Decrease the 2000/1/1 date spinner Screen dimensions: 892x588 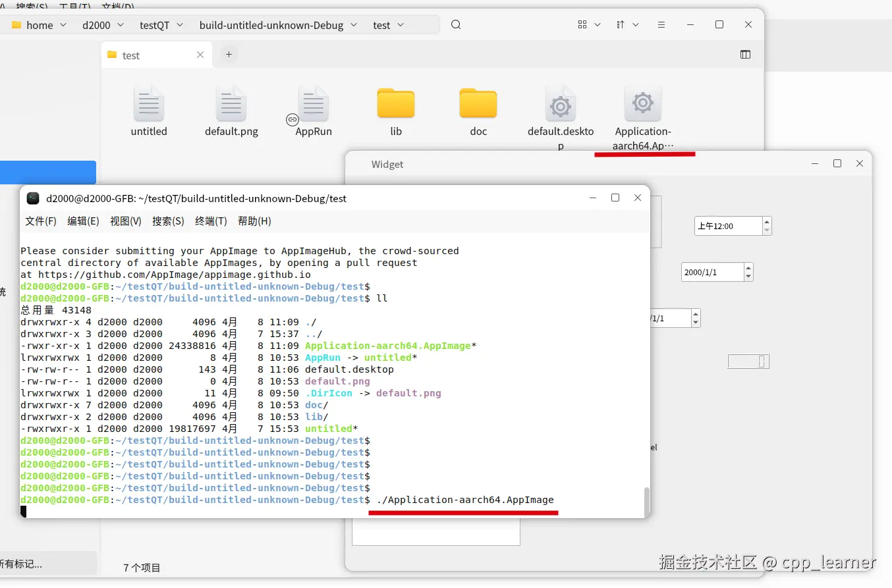point(748,277)
